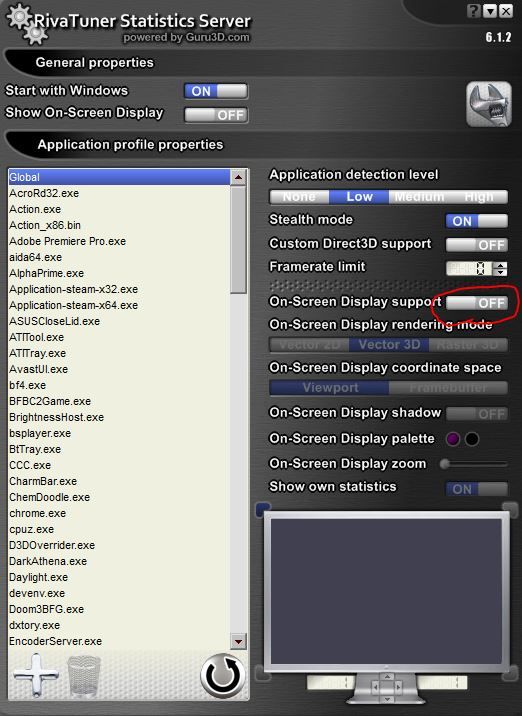Click the help question mark icon
The height and width of the screenshot is (716, 522).
[x=474, y=11]
